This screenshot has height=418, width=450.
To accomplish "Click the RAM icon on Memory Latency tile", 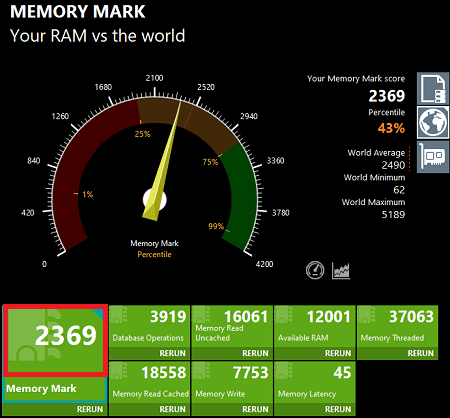I will [284, 371].
